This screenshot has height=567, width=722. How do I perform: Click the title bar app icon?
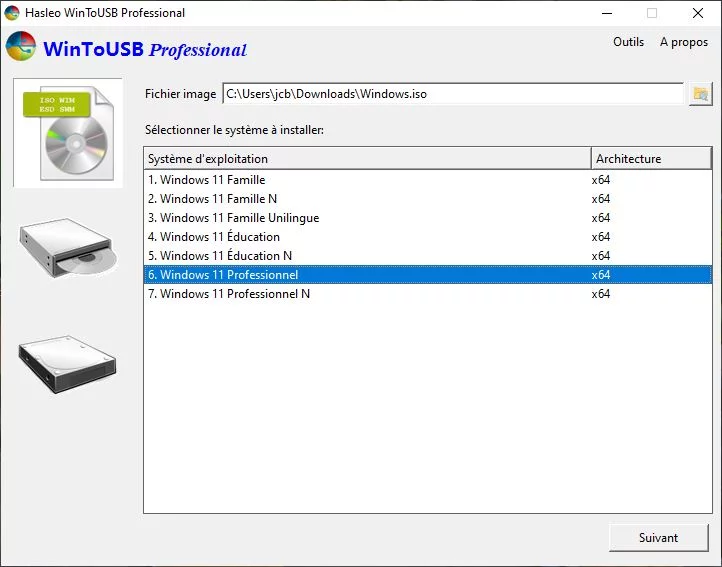[12, 13]
